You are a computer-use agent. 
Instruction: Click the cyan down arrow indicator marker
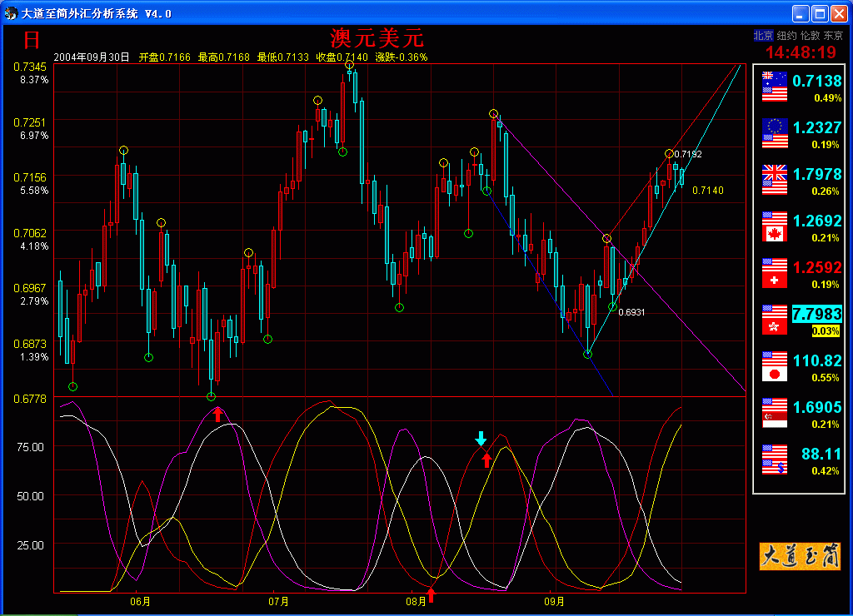click(x=481, y=438)
